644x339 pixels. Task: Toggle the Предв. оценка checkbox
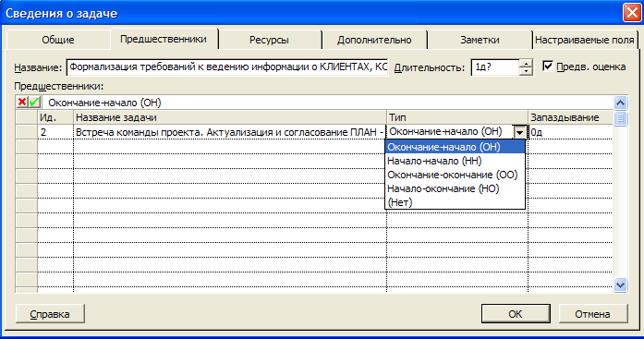(548, 67)
